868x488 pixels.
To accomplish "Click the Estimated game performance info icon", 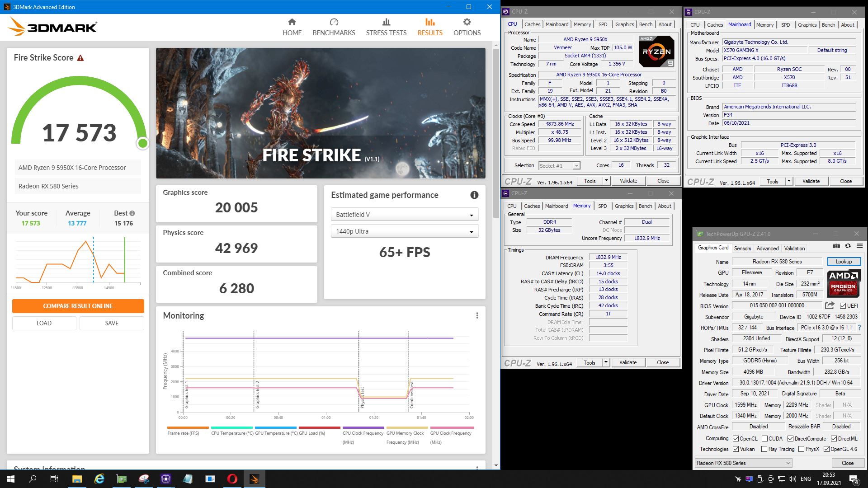I will [x=474, y=195].
